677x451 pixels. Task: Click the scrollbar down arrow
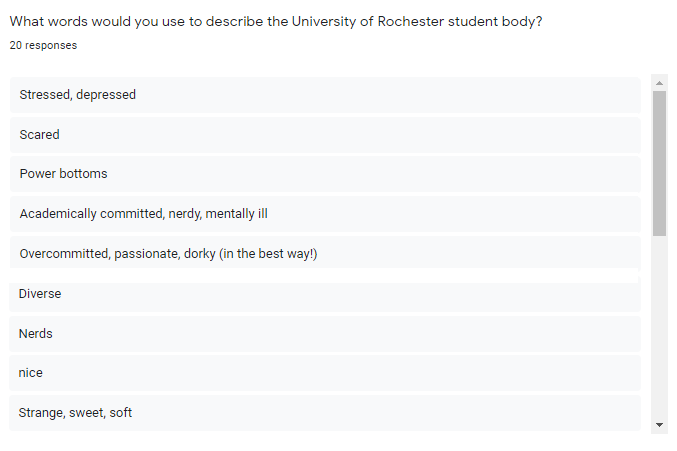(x=659, y=425)
